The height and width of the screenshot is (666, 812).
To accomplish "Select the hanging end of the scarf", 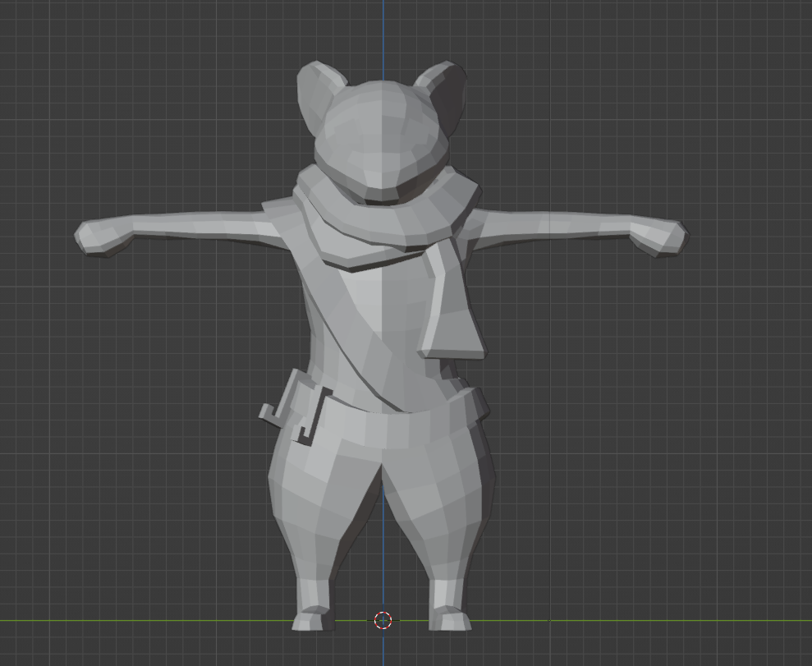I will 449,312.
